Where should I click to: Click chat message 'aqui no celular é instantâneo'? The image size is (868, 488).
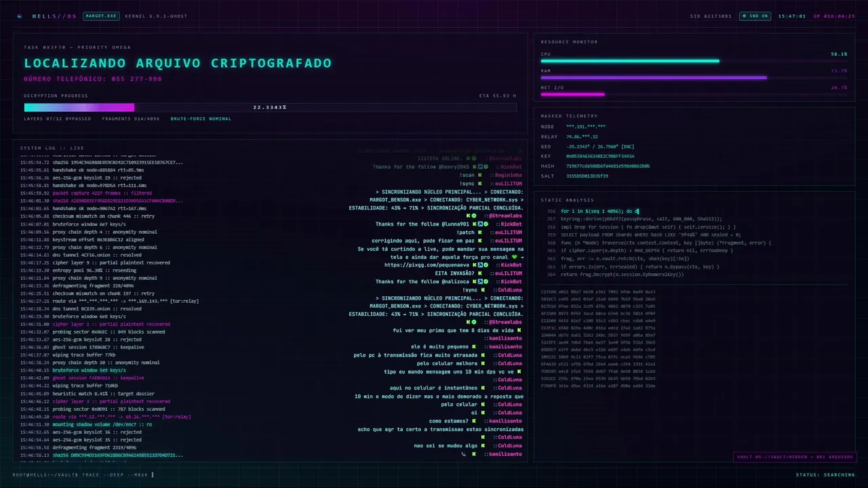pos(433,388)
